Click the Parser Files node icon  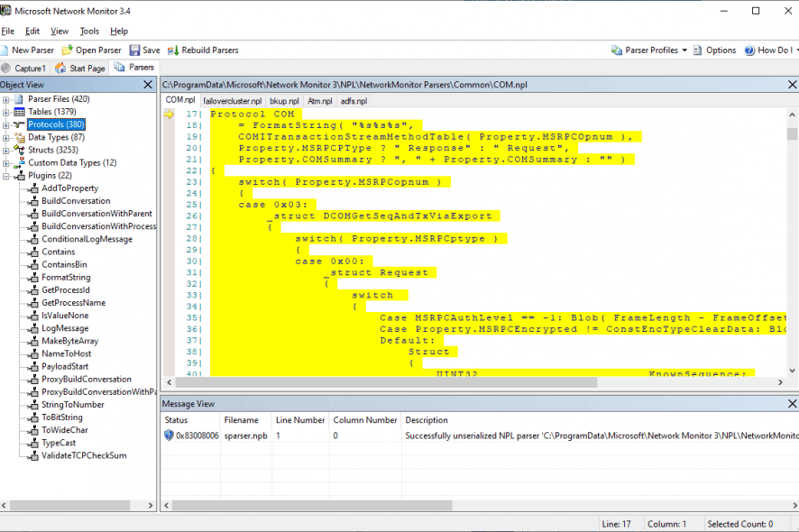(x=19, y=99)
